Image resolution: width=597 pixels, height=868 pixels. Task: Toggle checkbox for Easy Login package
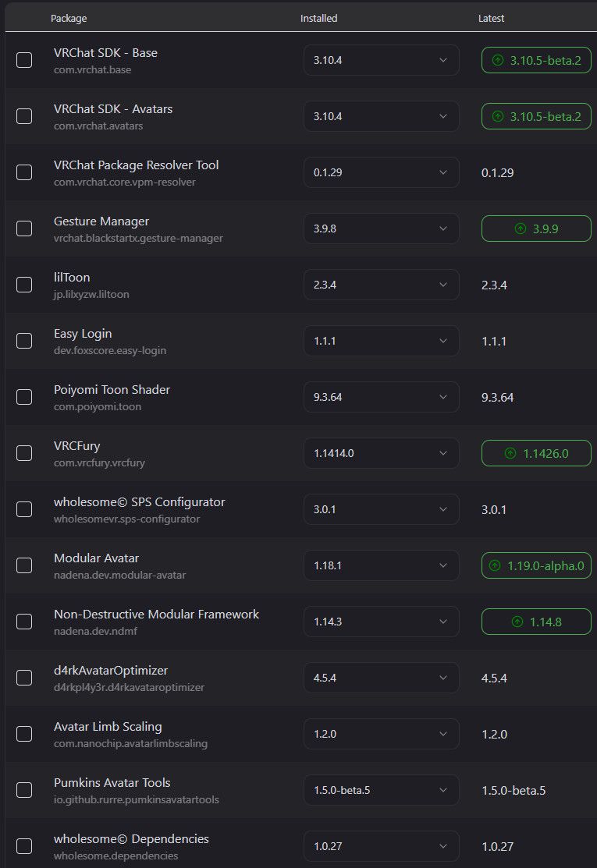pos(24,341)
